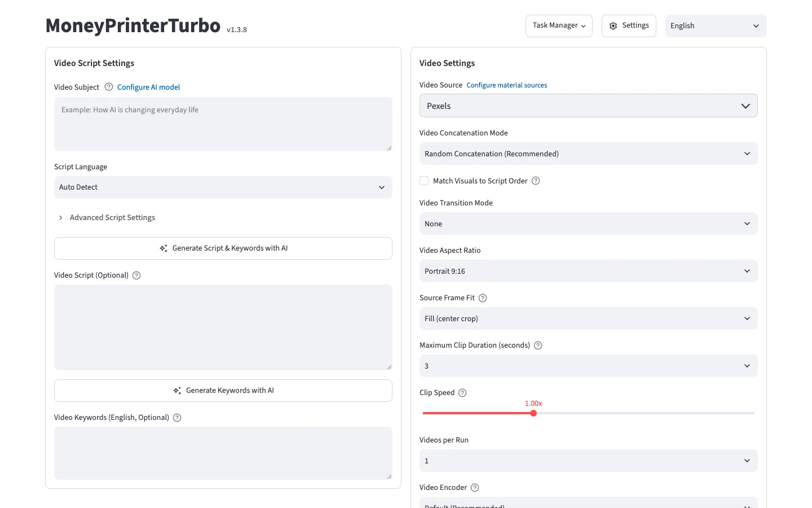
Task: Expand Advanced Script Settings section
Action: pyautogui.click(x=107, y=218)
